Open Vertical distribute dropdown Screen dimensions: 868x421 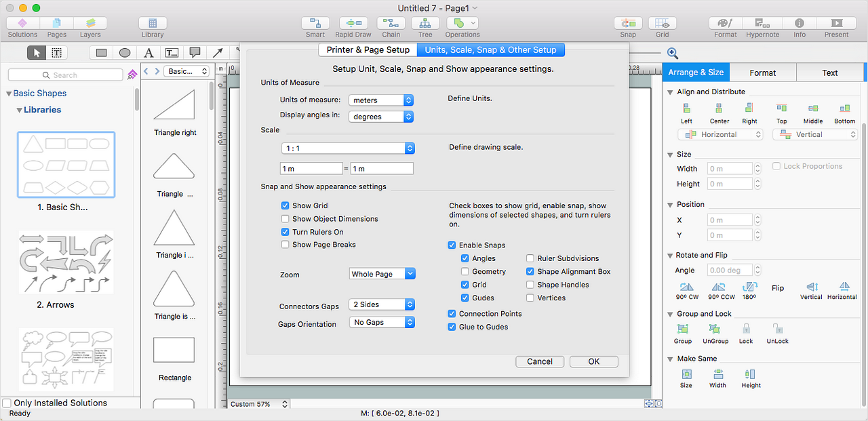(x=815, y=134)
